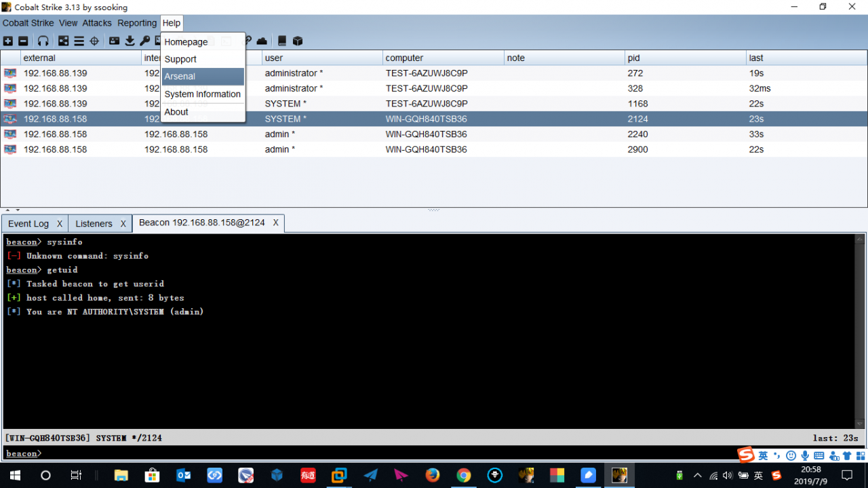Open Outlook from the taskbar
Viewport: 868px width, 488px height.
(x=183, y=475)
